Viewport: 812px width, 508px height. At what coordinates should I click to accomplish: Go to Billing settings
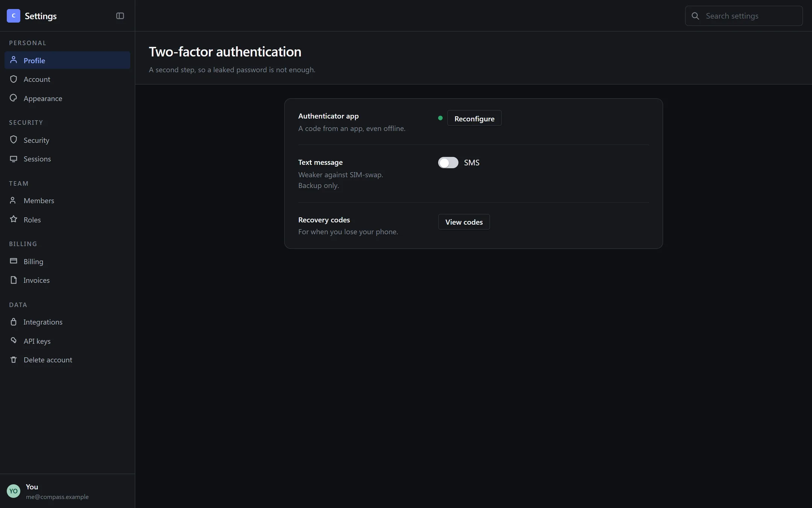67,261
